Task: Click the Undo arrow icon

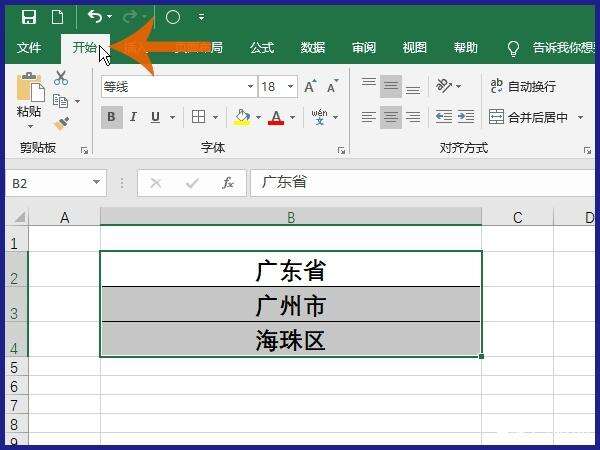Action: (94, 16)
